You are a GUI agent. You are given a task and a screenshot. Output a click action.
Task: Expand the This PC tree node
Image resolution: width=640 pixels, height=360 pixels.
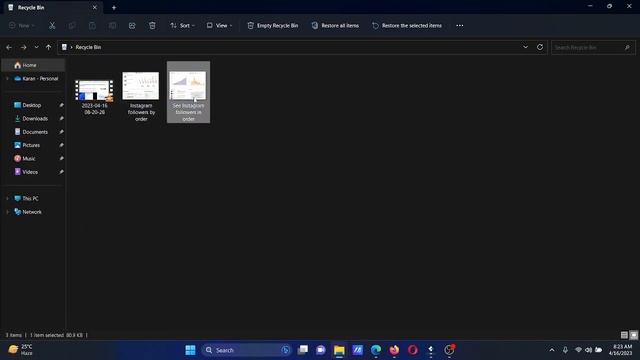pos(7,198)
